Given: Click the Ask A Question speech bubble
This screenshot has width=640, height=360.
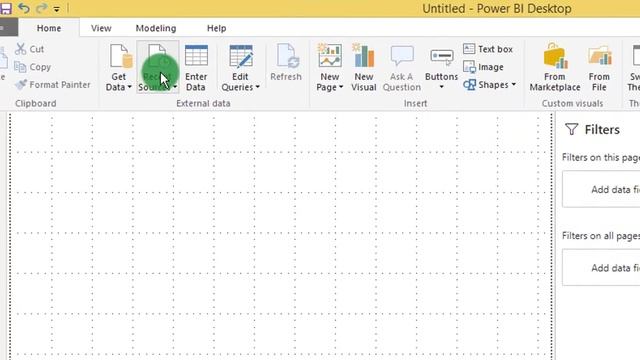Looking at the screenshot, I should [x=402, y=56].
